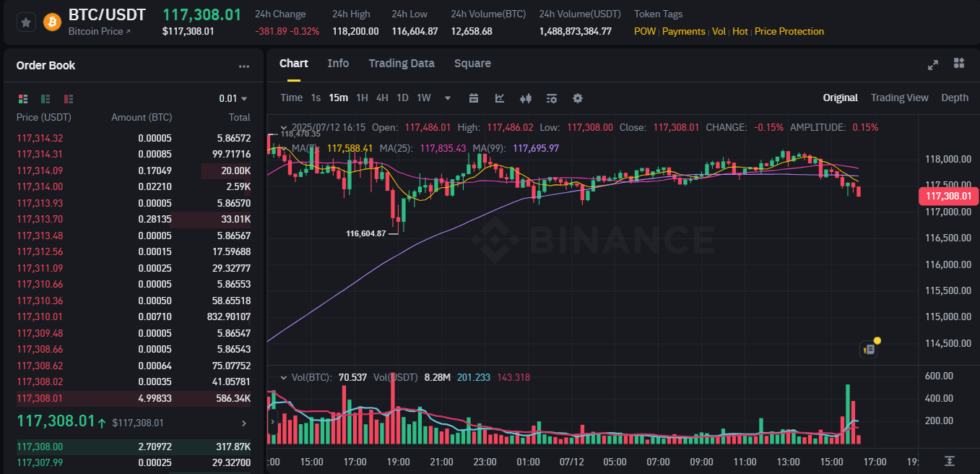Click the Hot token tag
This screenshot has width=980, height=474.
[x=740, y=31]
